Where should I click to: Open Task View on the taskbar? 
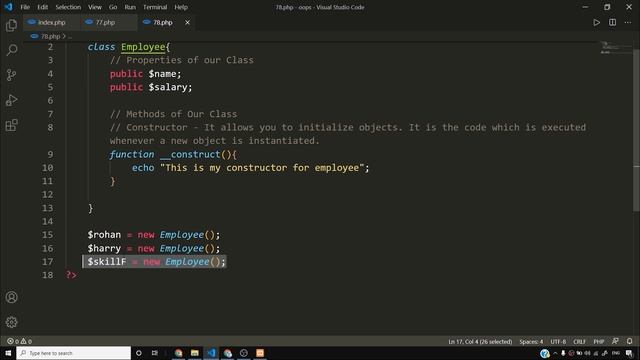(x=155, y=353)
